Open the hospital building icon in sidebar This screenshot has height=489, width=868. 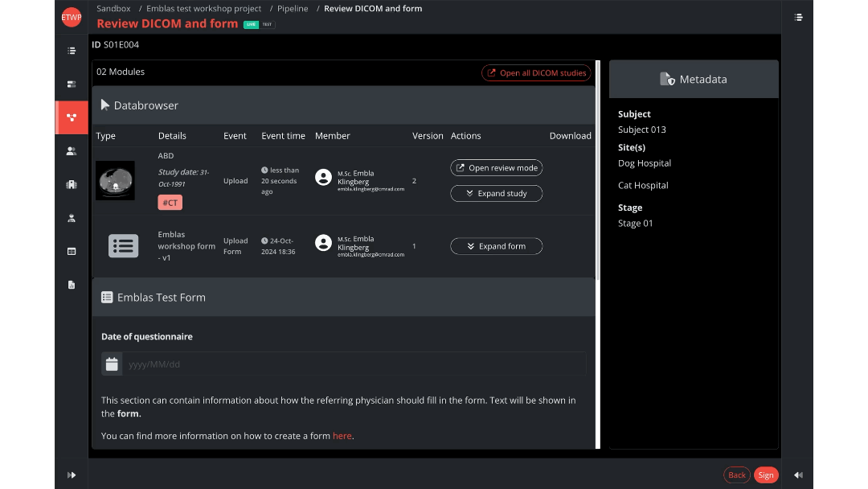72,184
